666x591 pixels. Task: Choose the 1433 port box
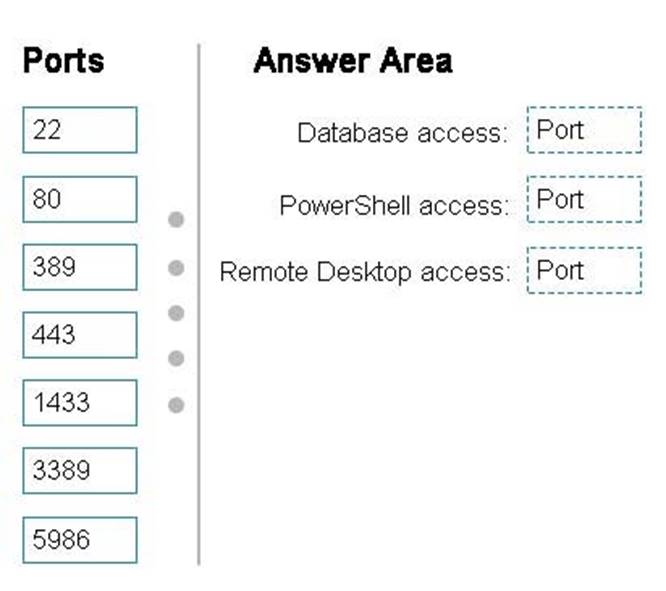(x=79, y=403)
